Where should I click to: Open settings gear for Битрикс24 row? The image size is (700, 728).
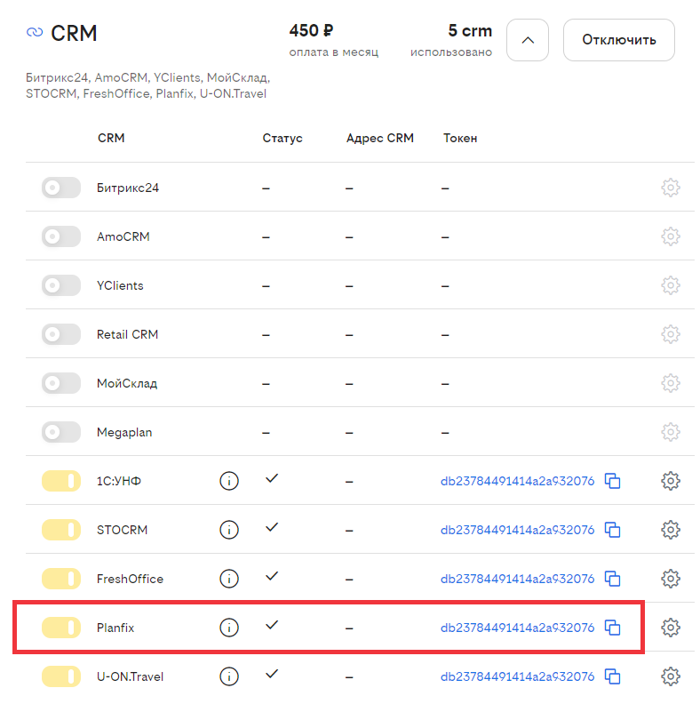tap(671, 188)
